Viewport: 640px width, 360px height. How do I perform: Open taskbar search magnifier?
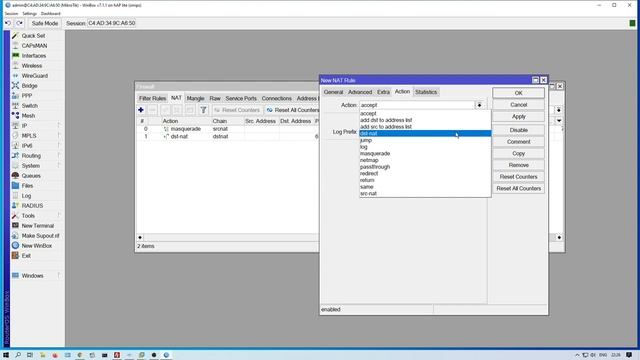[18, 355]
